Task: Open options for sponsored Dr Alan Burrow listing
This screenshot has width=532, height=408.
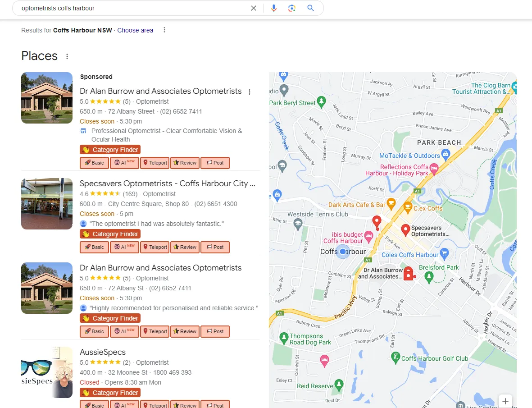Action: pyautogui.click(x=250, y=92)
